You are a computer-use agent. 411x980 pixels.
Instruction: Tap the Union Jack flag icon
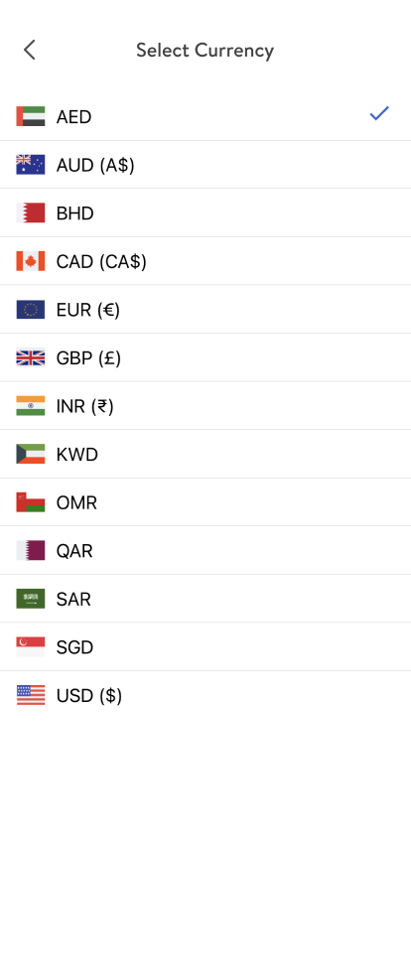coord(31,357)
